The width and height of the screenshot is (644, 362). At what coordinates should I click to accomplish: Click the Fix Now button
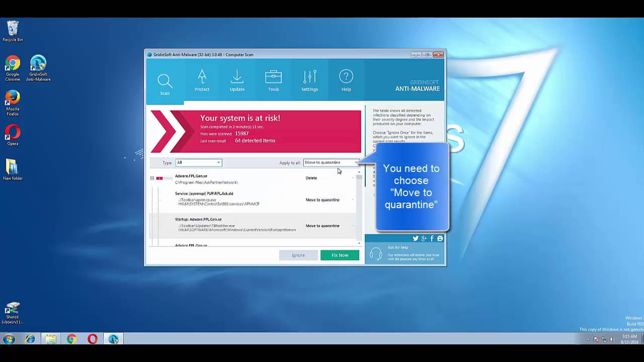tap(340, 255)
